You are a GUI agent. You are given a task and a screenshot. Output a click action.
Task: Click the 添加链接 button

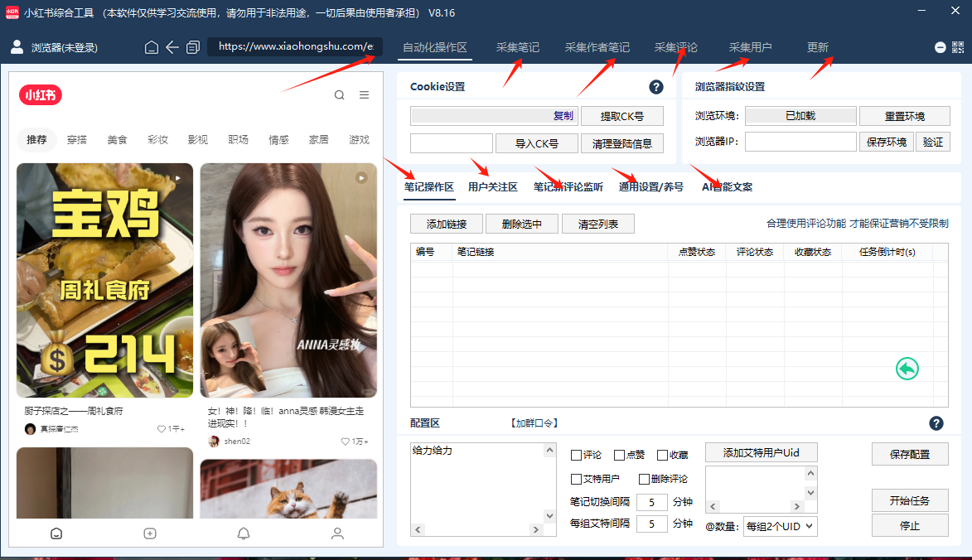(447, 224)
